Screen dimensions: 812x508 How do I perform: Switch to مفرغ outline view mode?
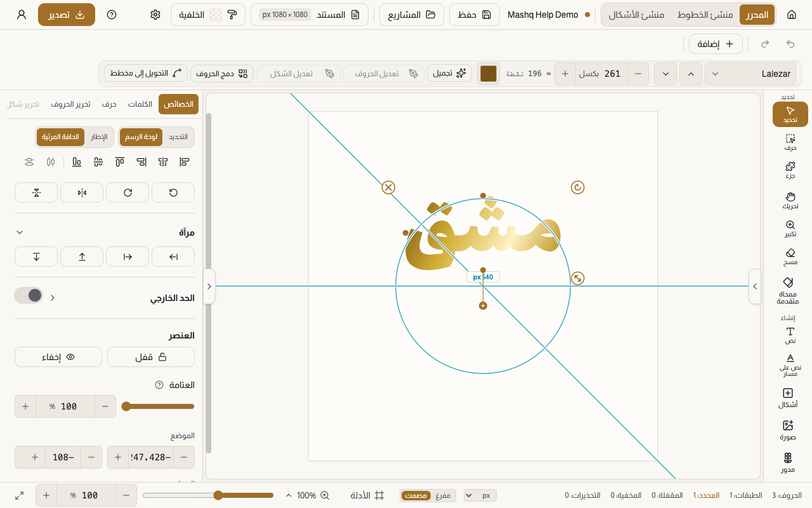(x=443, y=495)
